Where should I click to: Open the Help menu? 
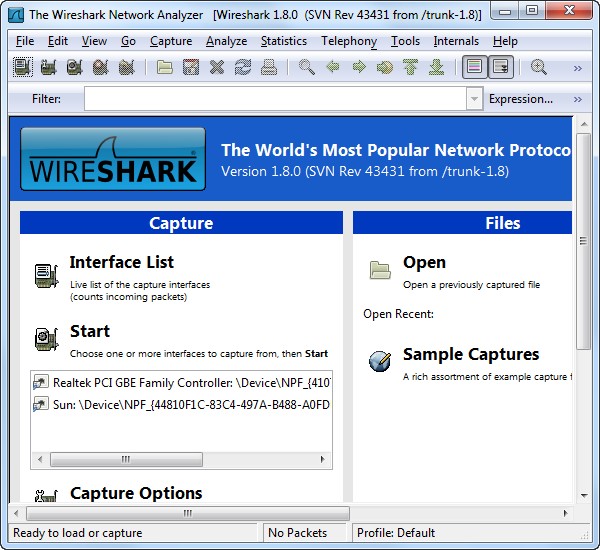coord(505,41)
